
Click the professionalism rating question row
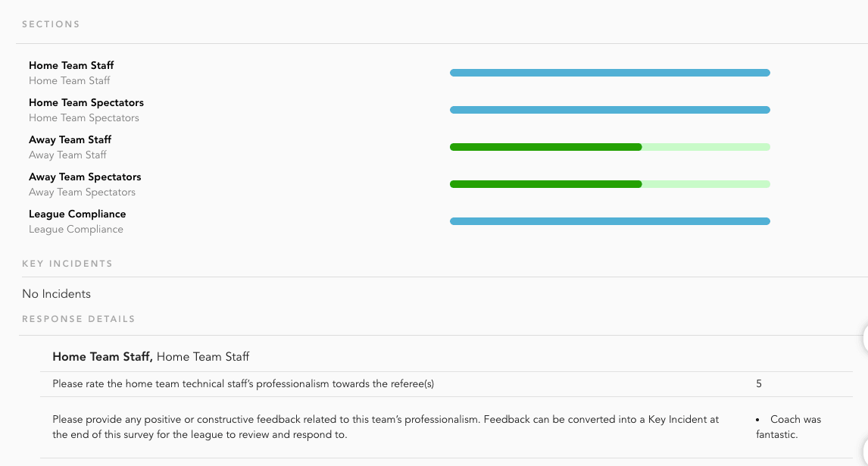[243, 383]
